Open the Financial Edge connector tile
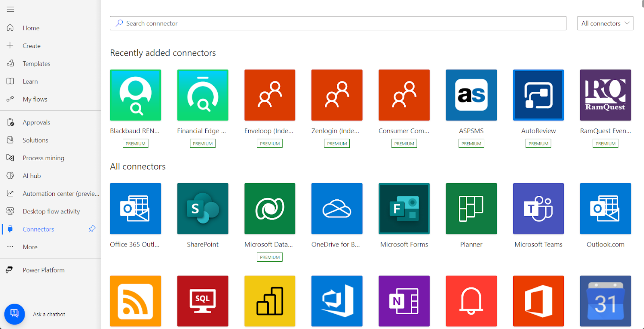Image resolution: width=644 pixels, height=329 pixels. coord(203,95)
